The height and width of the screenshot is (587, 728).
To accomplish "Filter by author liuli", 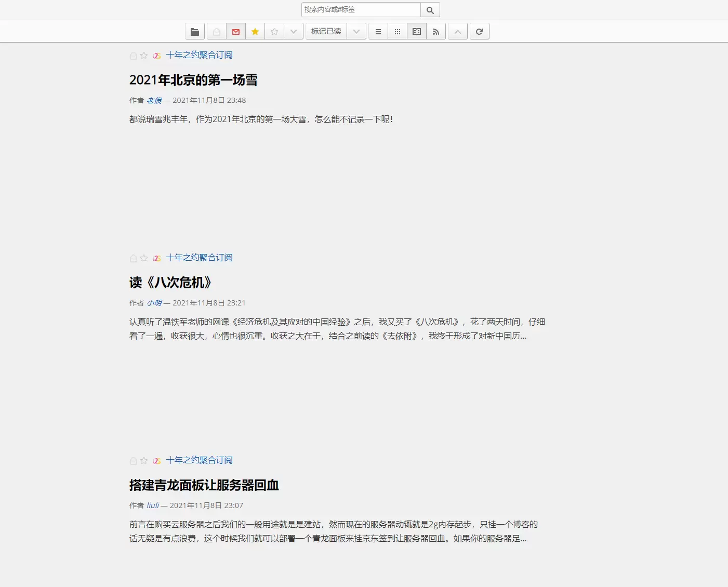I will tap(153, 505).
